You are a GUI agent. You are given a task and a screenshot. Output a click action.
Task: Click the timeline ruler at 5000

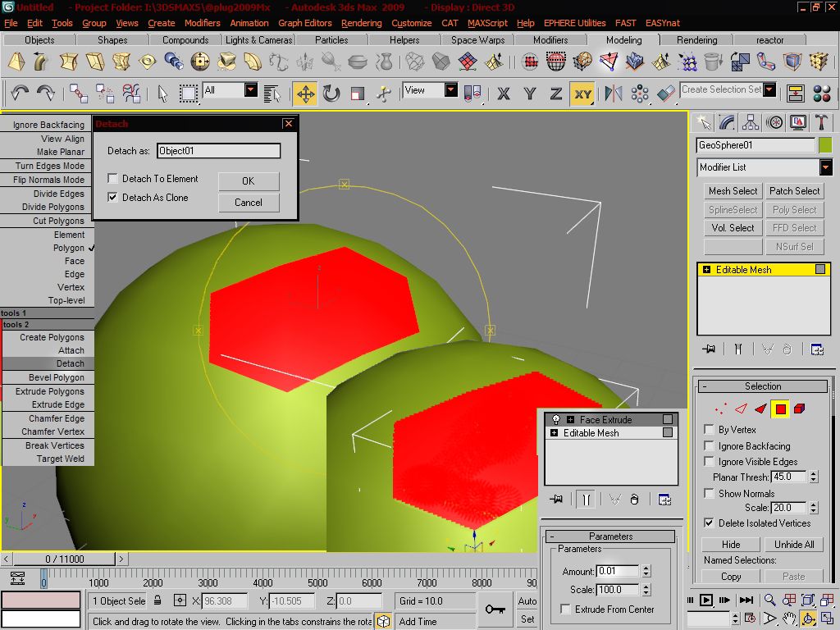coord(317,582)
